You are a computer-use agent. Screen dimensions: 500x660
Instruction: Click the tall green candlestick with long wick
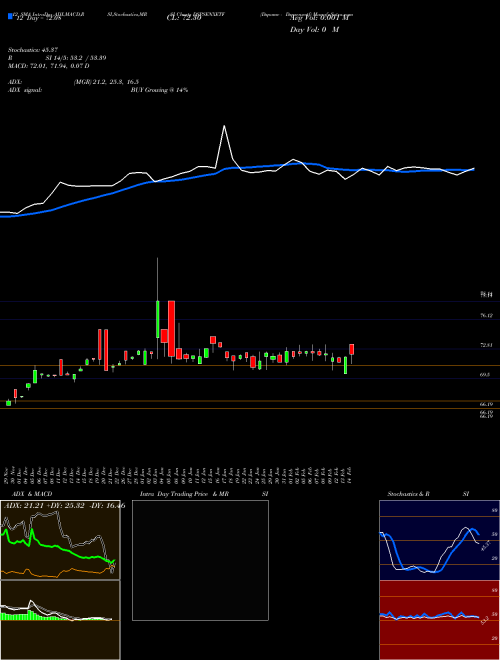coord(157,319)
